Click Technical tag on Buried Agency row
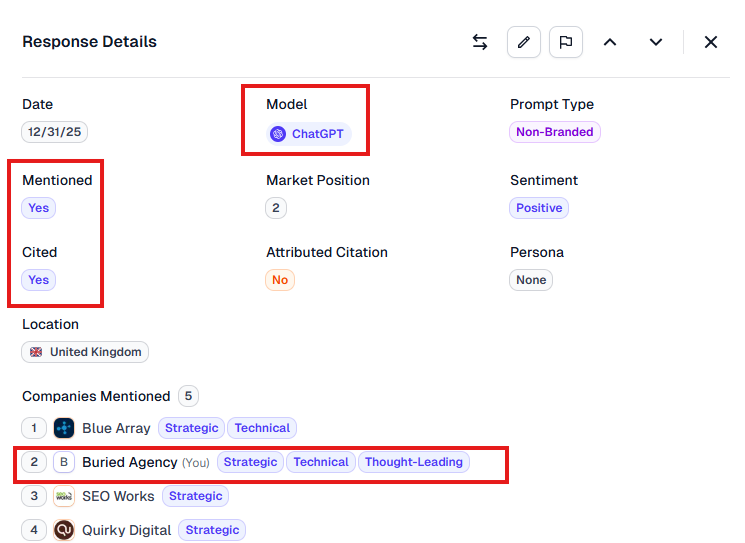The width and height of the screenshot is (745, 543). point(321,462)
